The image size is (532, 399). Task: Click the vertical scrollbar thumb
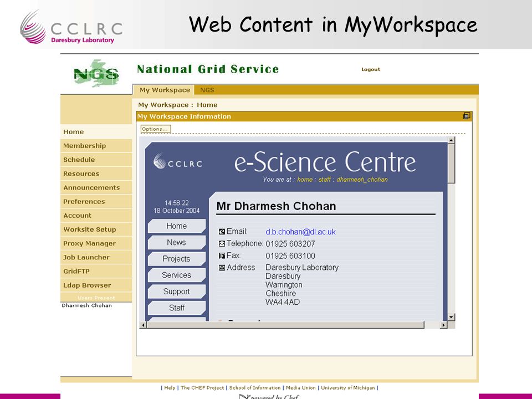[x=451, y=163]
